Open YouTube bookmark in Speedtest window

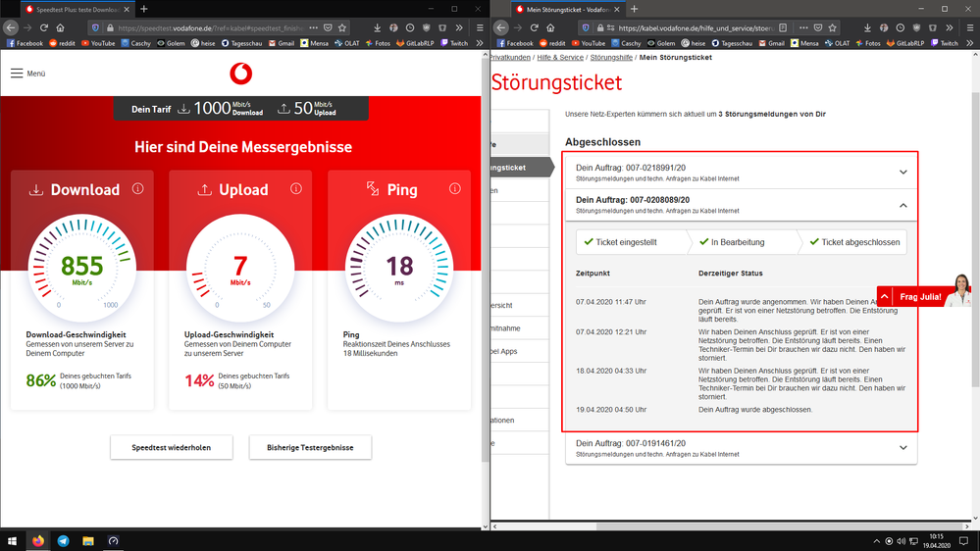pyautogui.click(x=98, y=43)
